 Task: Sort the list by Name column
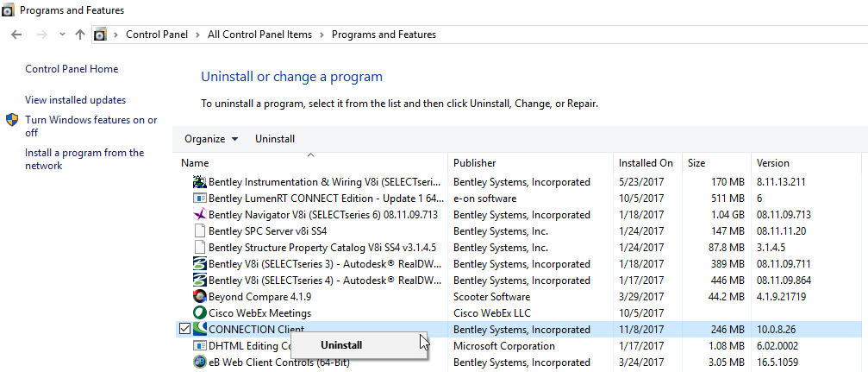(x=195, y=163)
